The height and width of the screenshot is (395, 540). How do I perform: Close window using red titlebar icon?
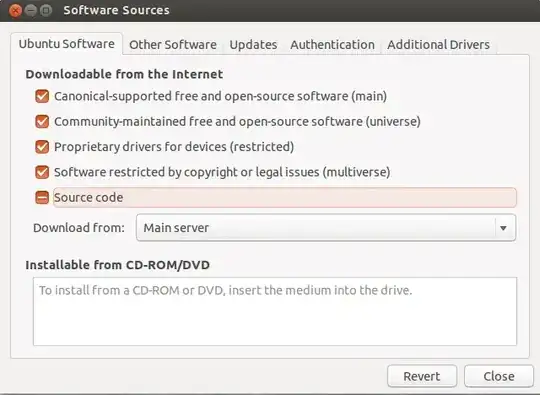pos(15,11)
